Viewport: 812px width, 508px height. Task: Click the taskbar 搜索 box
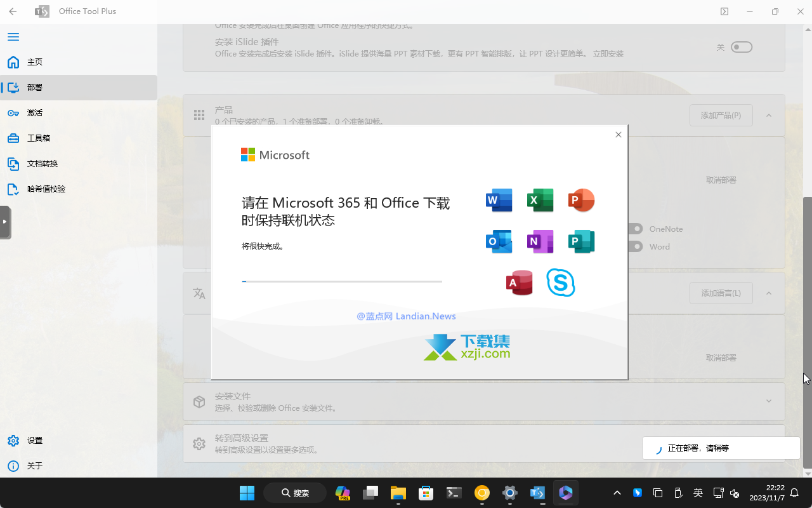[x=295, y=493]
